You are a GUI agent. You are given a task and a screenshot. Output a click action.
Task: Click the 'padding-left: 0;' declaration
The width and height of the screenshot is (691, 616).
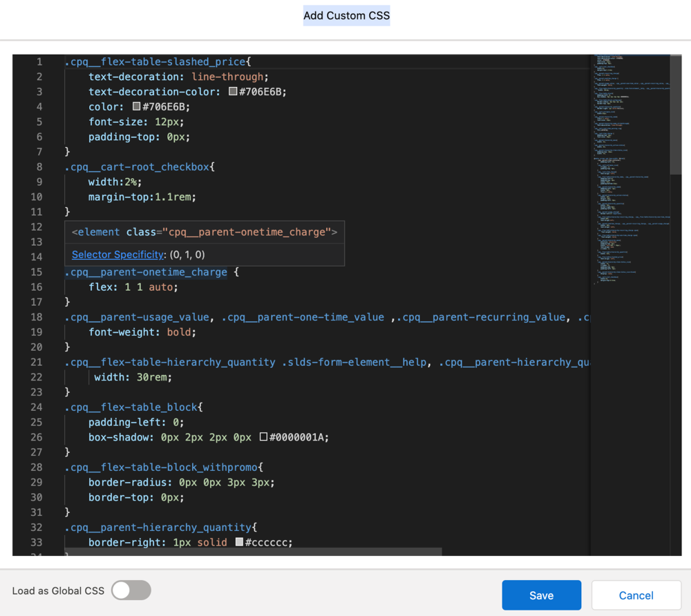click(136, 422)
